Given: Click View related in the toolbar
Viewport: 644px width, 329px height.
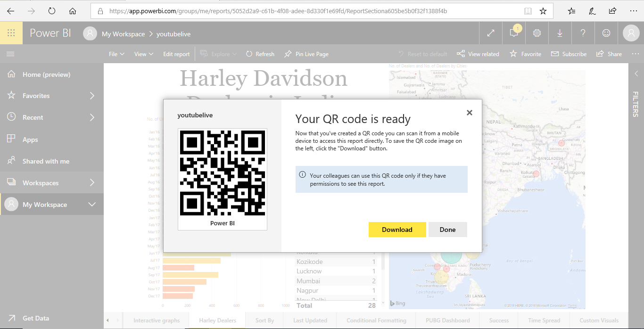Looking at the screenshot, I should 478,54.
